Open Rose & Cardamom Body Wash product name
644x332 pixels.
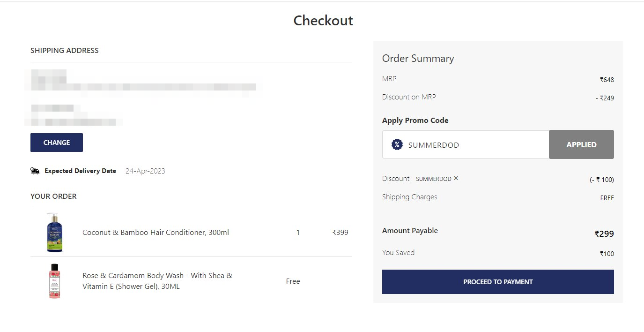[x=157, y=281]
